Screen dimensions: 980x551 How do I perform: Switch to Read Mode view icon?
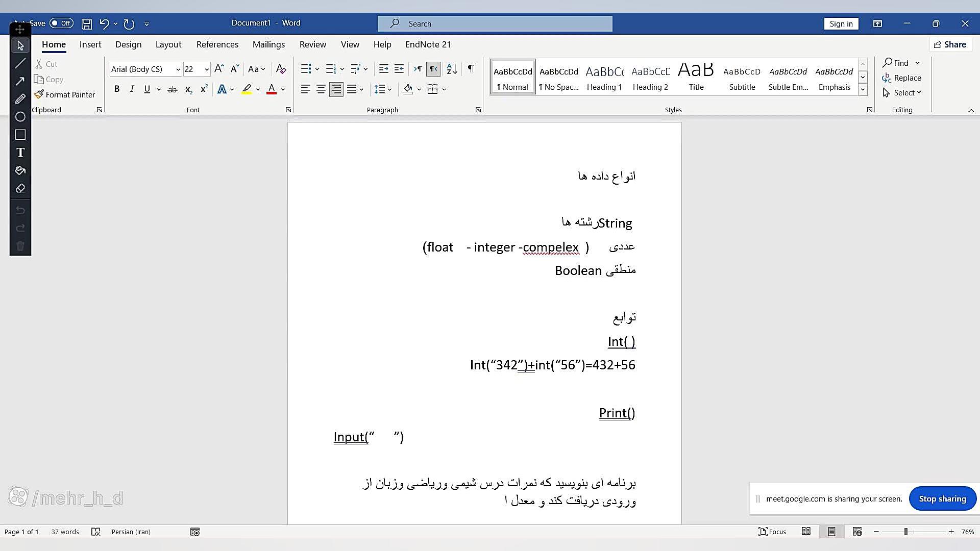pos(806,532)
